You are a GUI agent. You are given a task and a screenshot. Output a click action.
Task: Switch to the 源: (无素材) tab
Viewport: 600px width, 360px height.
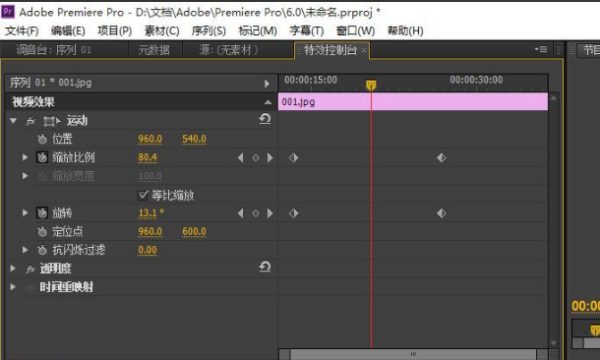pyautogui.click(x=228, y=50)
